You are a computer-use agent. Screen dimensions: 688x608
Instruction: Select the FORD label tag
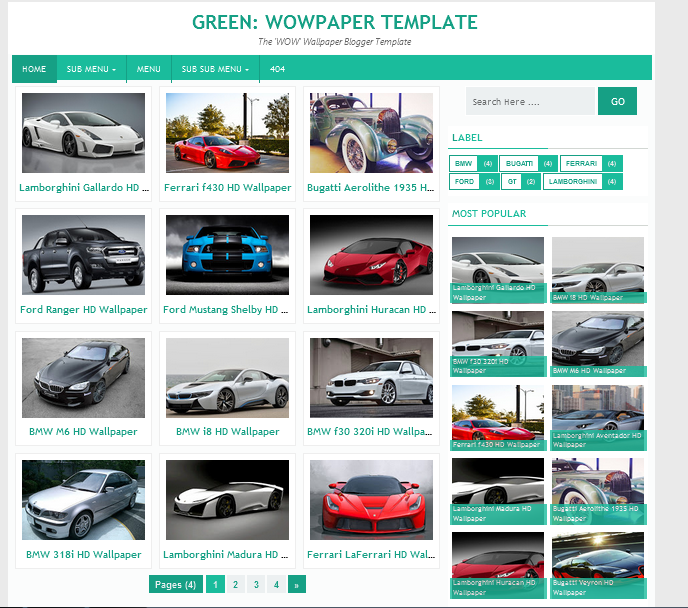point(474,182)
